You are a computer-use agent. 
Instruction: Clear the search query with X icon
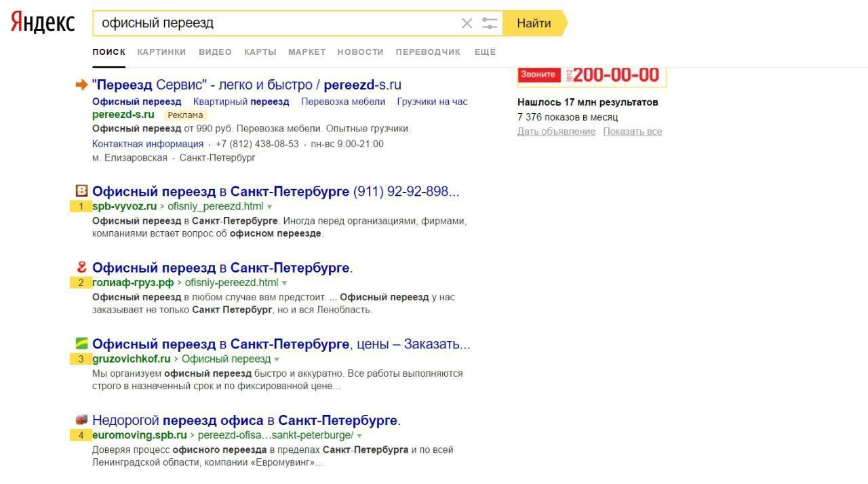click(467, 24)
